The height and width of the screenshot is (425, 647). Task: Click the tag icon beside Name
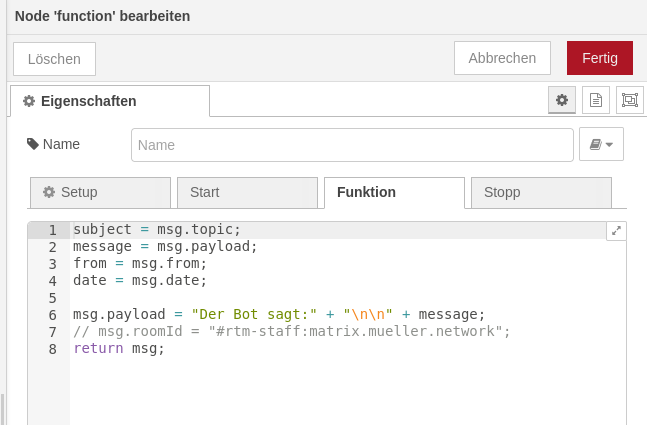(32, 144)
